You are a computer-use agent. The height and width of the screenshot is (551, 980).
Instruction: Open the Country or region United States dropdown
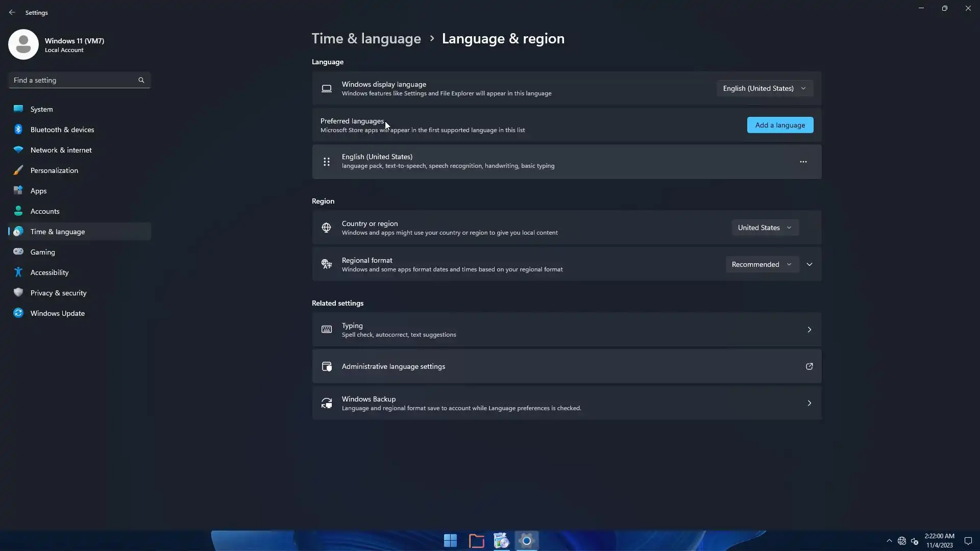(x=764, y=228)
